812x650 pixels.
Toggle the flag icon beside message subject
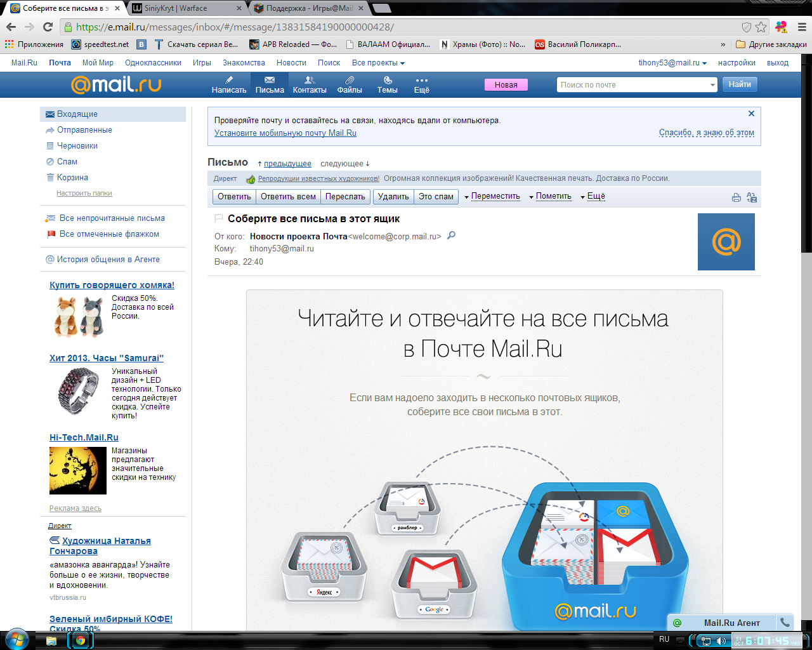(219, 218)
